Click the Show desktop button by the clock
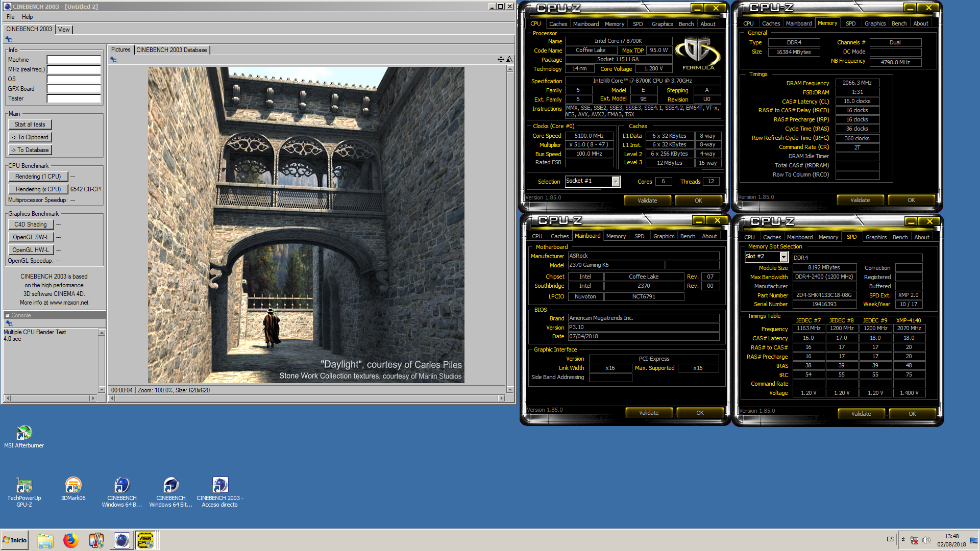Viewport: 980px width, 551px height. click(x=974, y=540)
